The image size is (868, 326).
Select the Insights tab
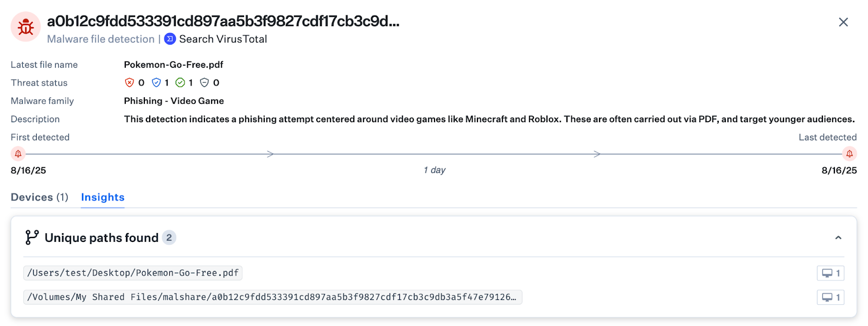[x=103, y=197]
